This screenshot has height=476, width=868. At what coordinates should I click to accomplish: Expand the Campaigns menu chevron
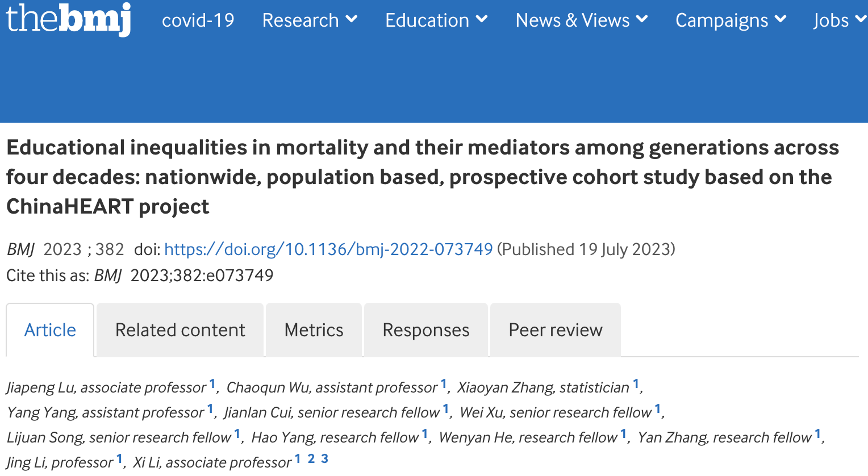781,19
